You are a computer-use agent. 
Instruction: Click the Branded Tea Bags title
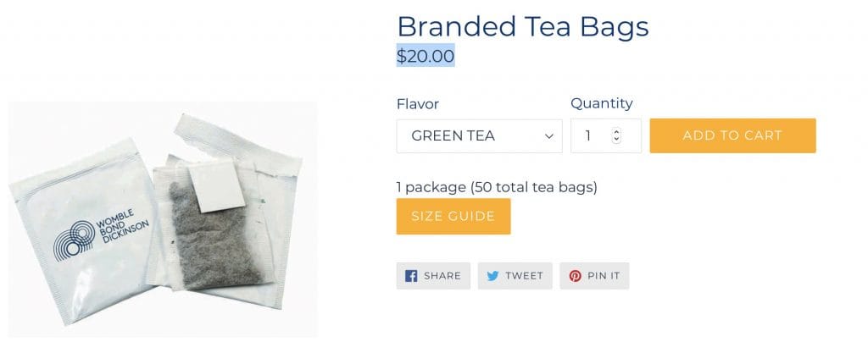pyautogui.click(x=522, y=26)
